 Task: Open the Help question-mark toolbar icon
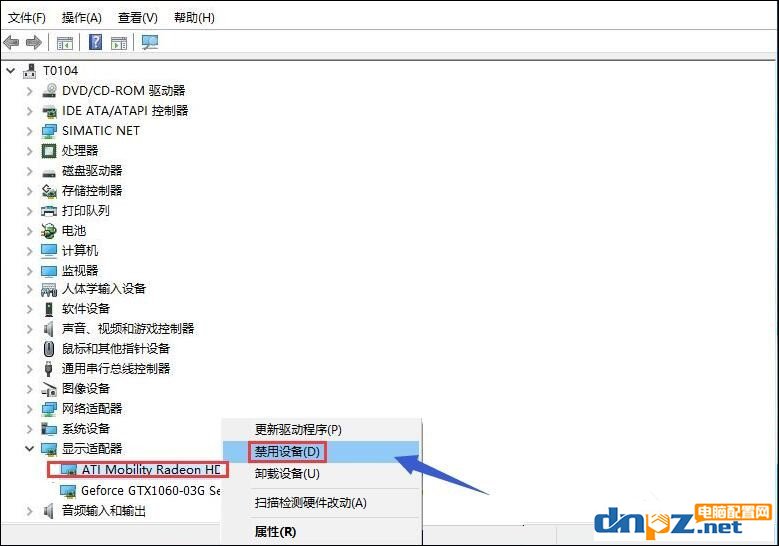[95, 42]
